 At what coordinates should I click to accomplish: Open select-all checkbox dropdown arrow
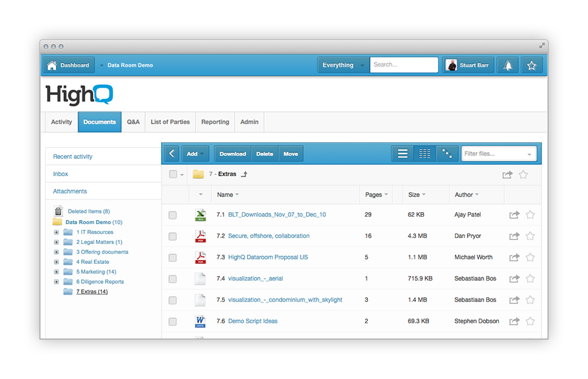182,175
